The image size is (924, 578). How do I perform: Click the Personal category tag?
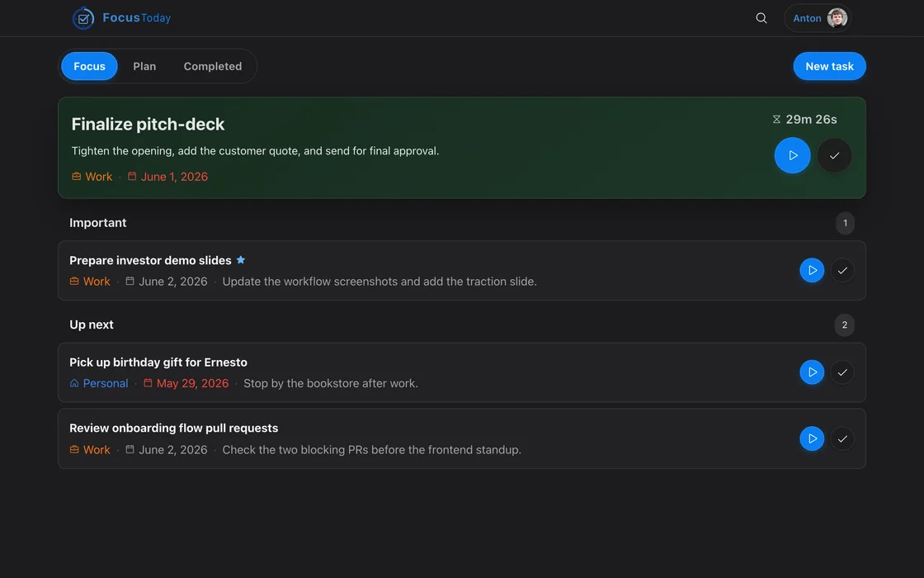click(106, 383)
